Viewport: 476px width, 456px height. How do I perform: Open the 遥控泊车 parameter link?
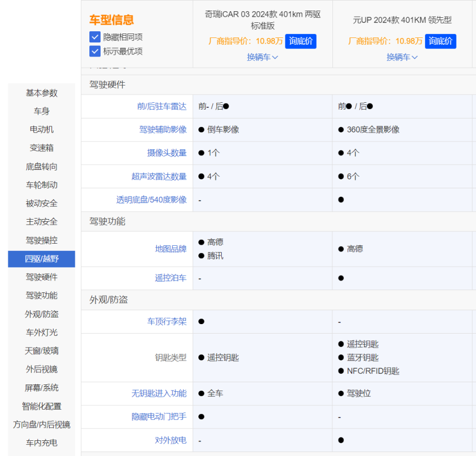[171, 278]
